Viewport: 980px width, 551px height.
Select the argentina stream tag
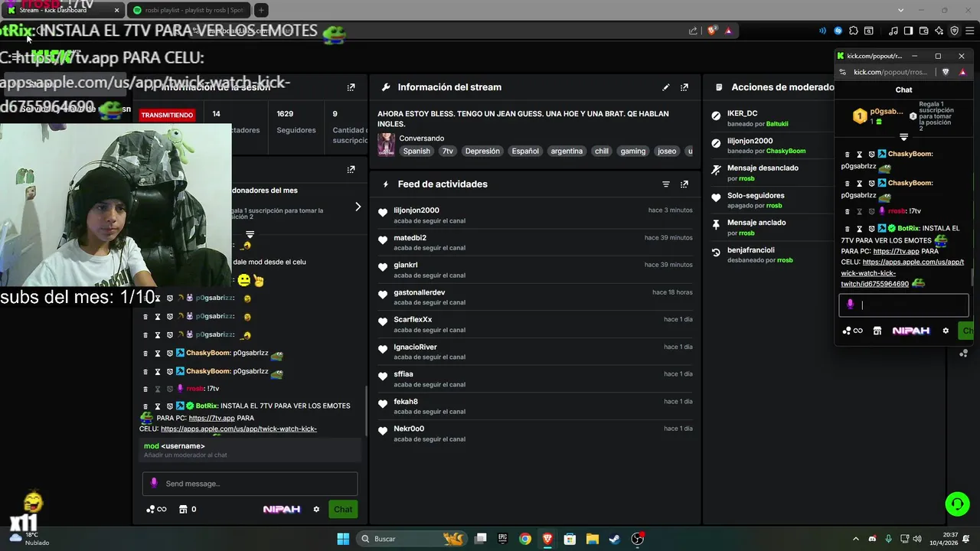(x=567, y=152)
